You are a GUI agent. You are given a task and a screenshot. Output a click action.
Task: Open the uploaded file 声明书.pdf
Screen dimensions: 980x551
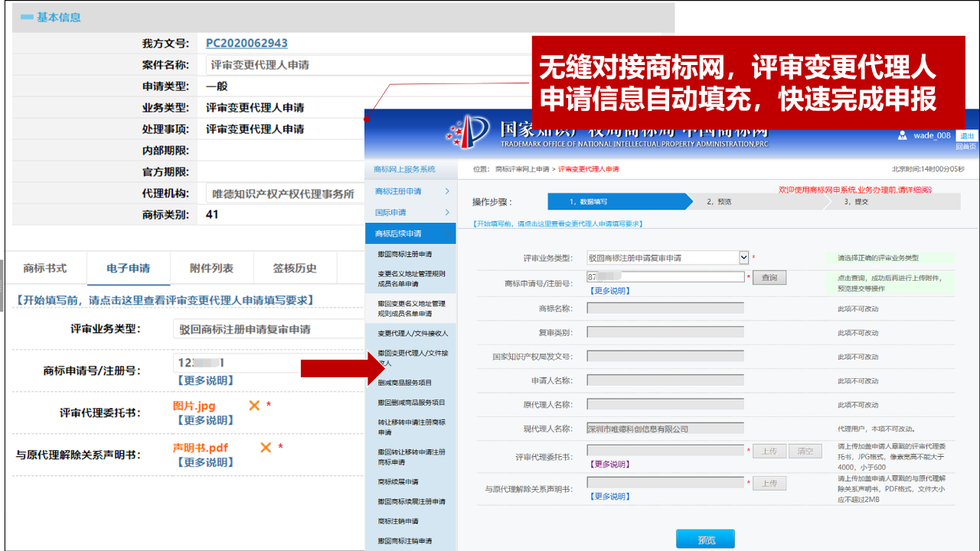click(201, 448)
